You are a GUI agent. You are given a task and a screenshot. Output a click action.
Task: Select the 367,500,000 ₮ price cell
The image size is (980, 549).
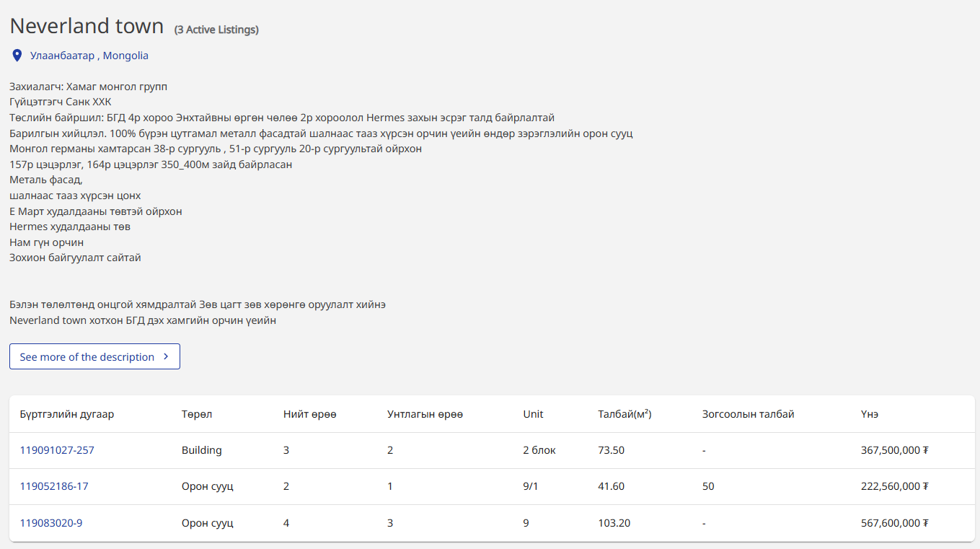tap(894, 450)
